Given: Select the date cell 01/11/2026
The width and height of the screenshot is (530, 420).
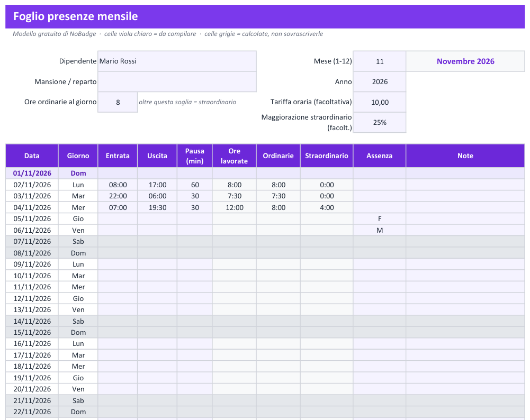Looking at the screenshot, I should pos(32,173).
